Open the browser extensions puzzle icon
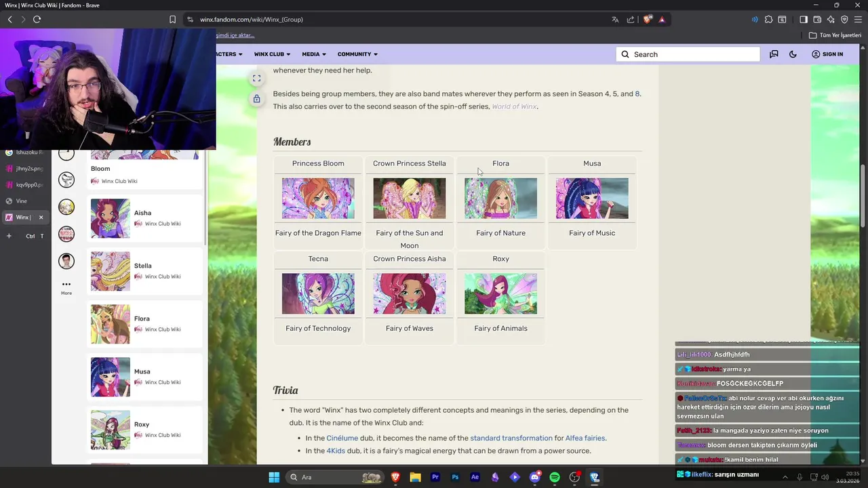The image size is (868, 488). (x=768, y=20)
